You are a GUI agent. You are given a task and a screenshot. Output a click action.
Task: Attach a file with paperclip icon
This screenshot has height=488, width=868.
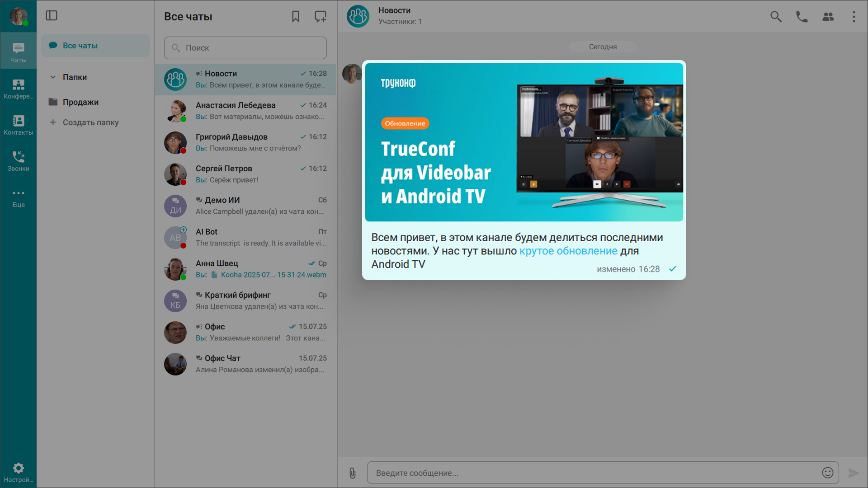[x=353, y=473]
